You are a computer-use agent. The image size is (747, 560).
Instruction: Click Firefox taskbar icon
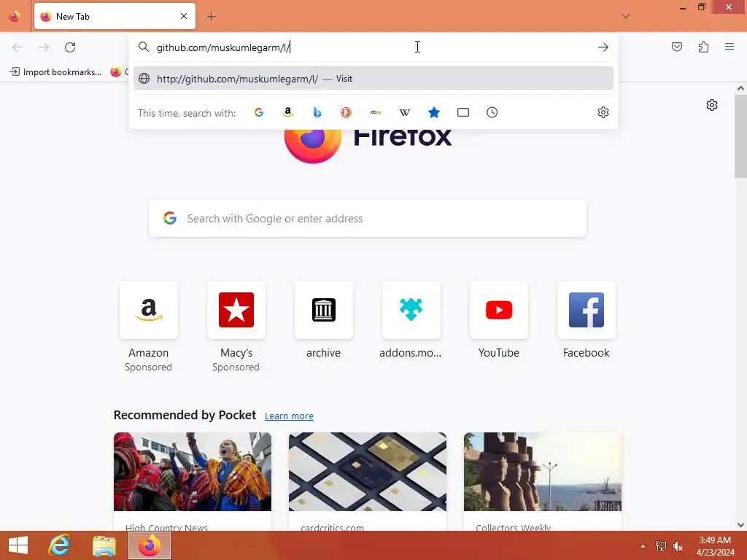pyautogui.click(x=150, y=545)
